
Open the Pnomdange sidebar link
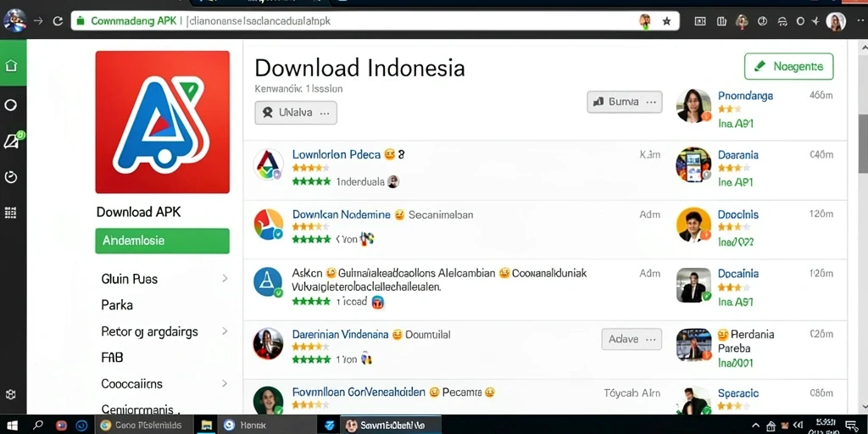click(745, 96)
